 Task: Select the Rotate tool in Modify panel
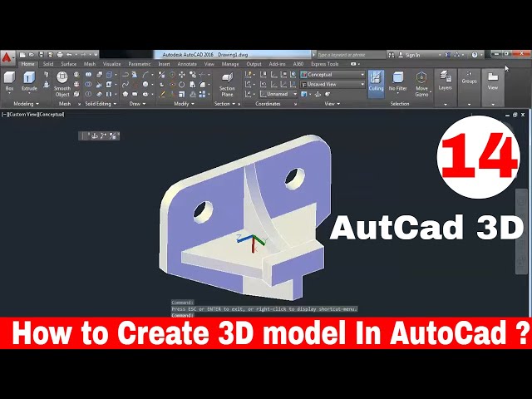click(182, 85)
